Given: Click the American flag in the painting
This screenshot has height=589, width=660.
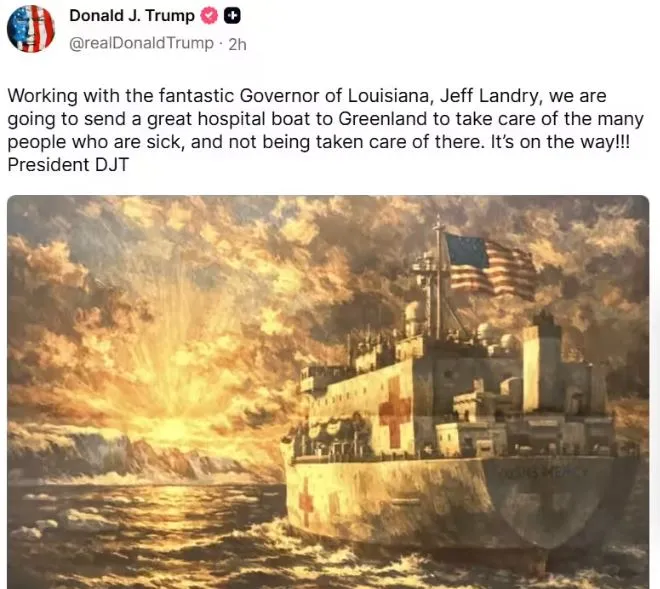Looking at the screenshot, I should tap(490, 266).
